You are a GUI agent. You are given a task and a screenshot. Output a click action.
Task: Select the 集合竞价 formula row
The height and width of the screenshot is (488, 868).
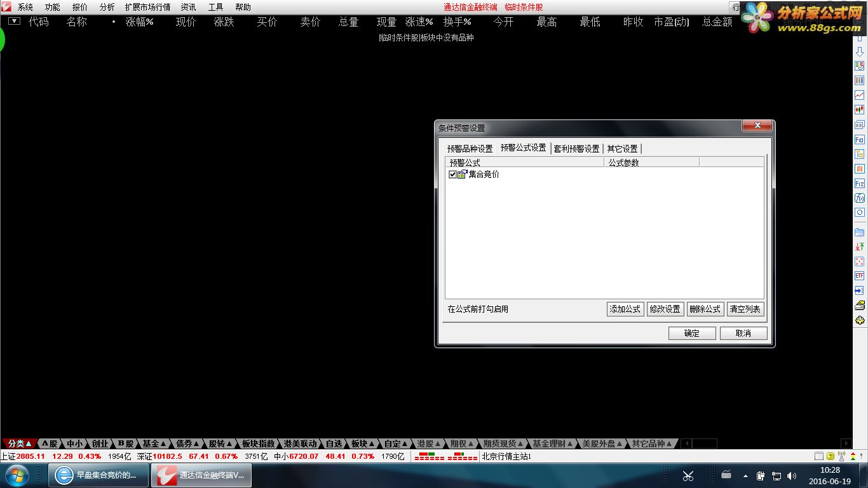[x=604, y=175]
